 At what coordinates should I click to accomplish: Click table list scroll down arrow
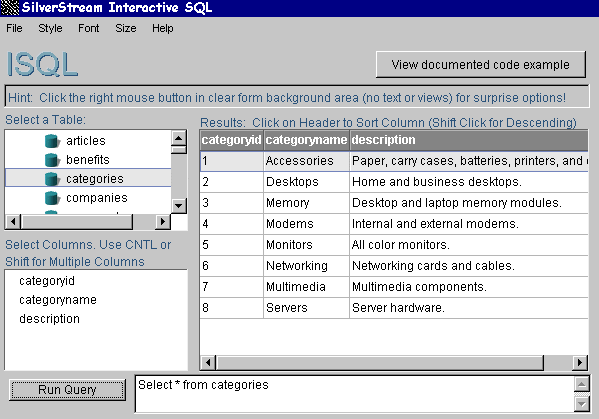[x=179, y=206]
